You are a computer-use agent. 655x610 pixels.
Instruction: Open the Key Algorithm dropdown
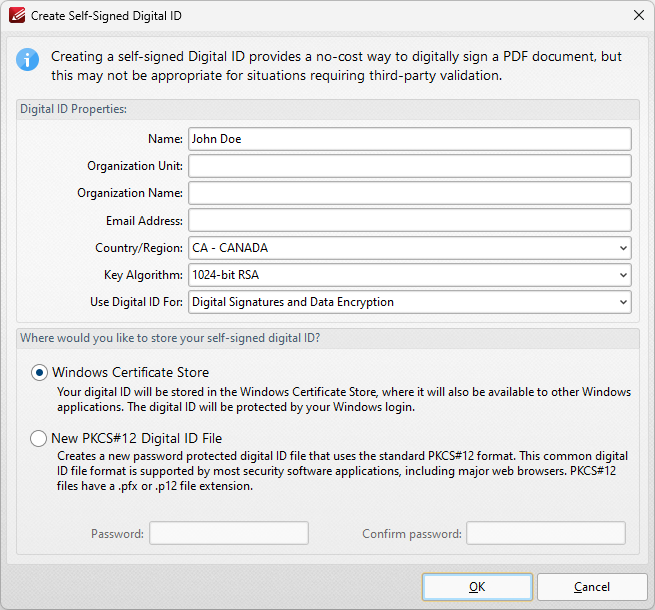[x=410, y=275]
